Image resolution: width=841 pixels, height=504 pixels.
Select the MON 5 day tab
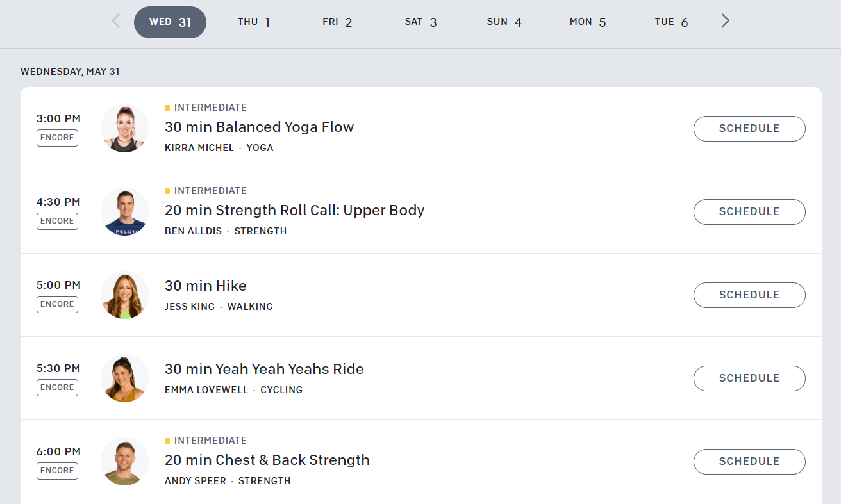[x=588, y=21]
